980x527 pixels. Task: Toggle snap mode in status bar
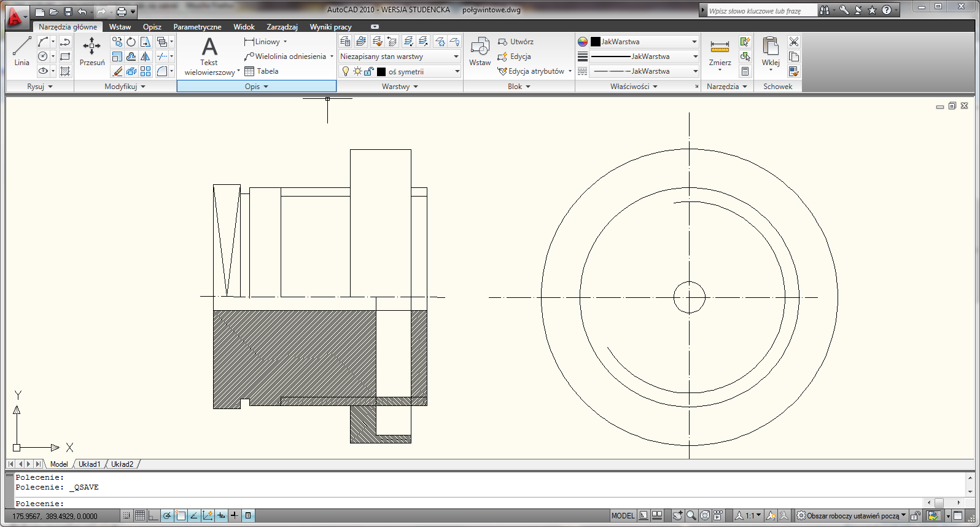[x=126, y=516]
